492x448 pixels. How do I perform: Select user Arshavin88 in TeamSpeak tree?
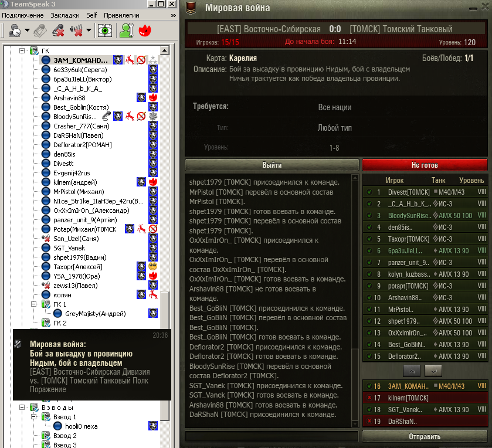(x=69, y=98)
